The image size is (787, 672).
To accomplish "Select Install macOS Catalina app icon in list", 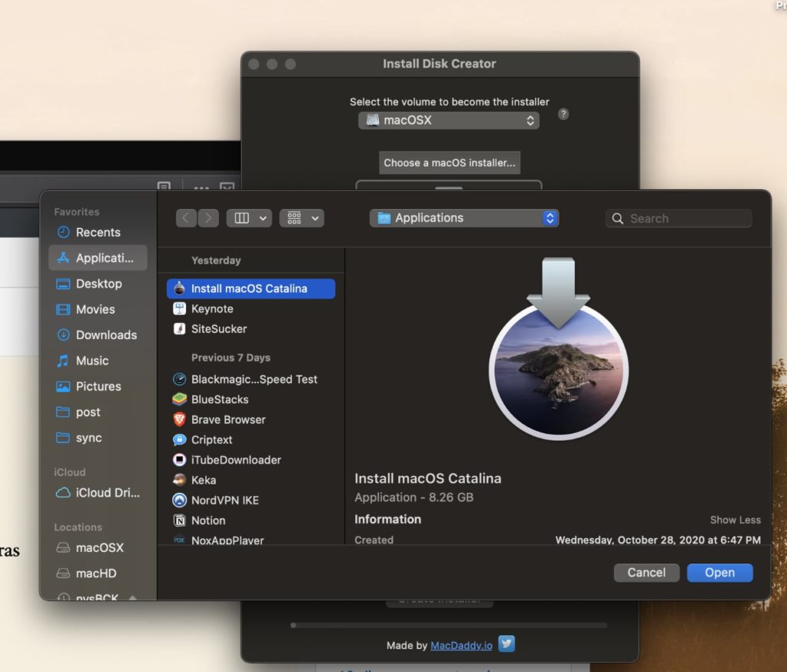I will click(179, 289).
